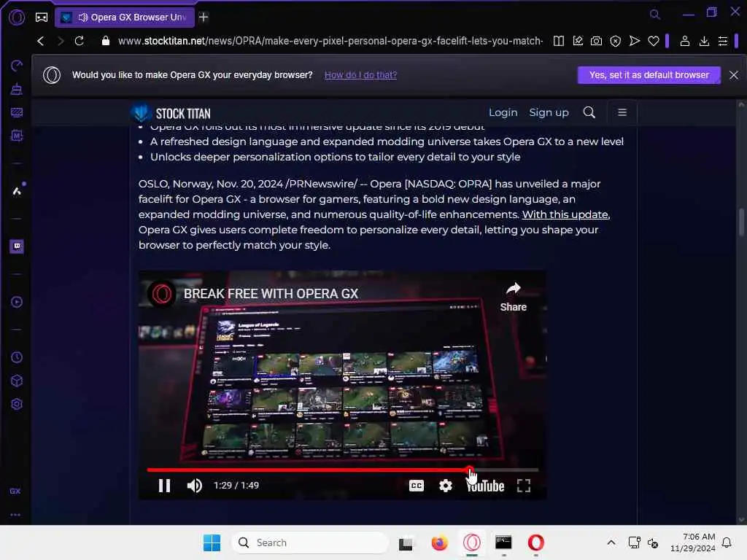Go back to the previous page
Viewport: 747px width, 560px height.
[x=41, y=41]
